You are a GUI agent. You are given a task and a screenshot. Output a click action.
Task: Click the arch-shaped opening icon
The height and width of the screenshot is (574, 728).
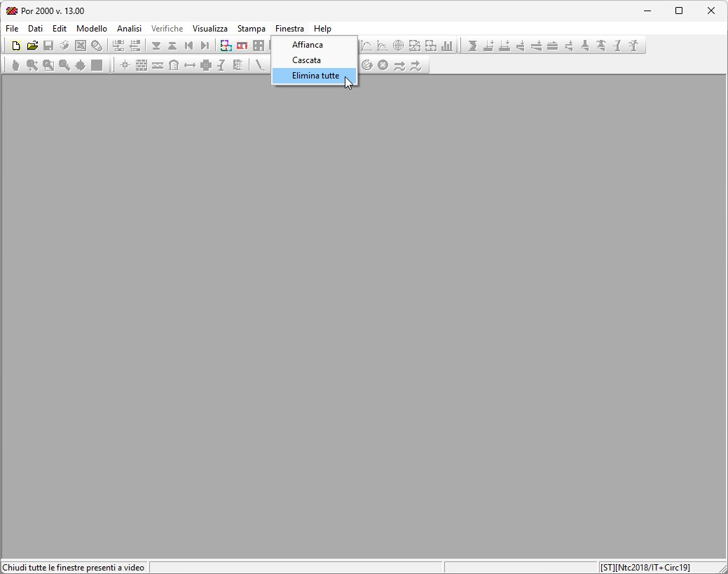(x=174, y=65)
